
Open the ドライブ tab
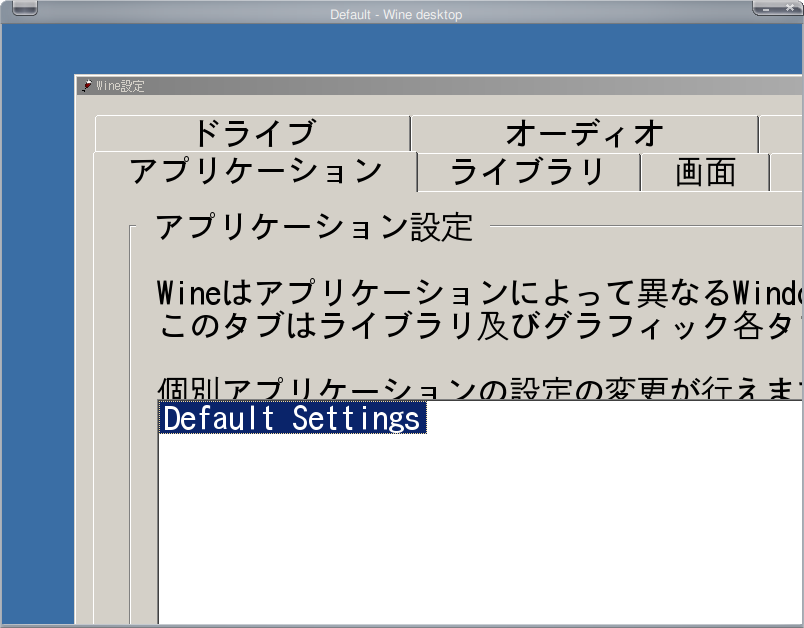(253, 133)
